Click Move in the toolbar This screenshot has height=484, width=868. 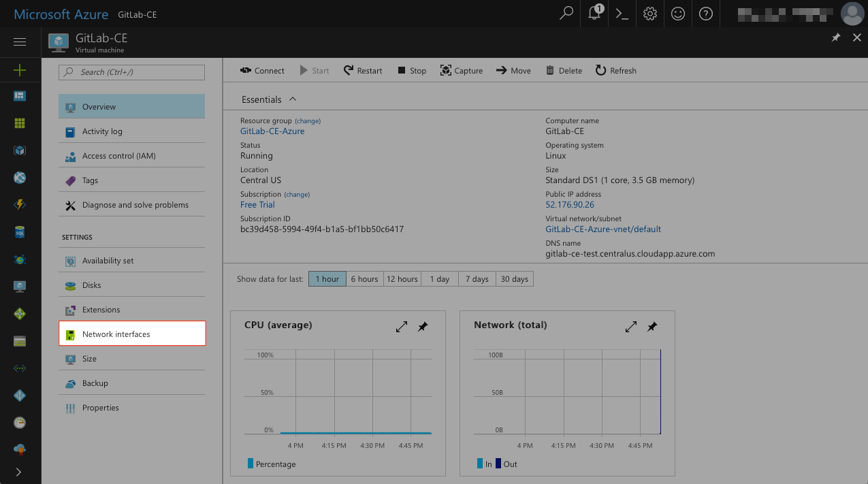(513, 71)
